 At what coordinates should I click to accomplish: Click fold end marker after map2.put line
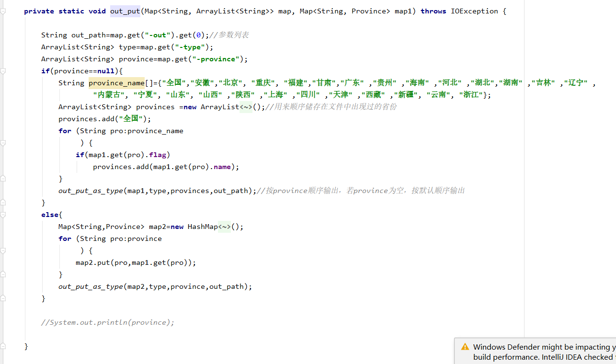click(x=3, y=274)
